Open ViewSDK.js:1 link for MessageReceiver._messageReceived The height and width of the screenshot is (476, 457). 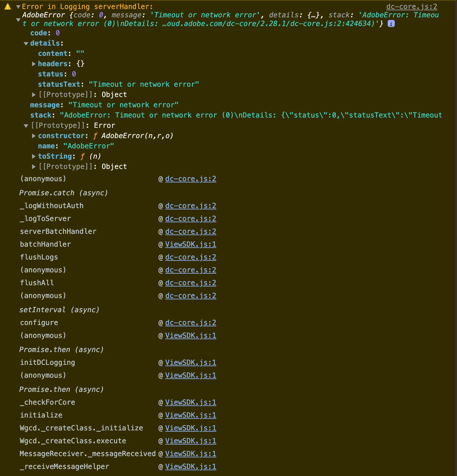tap(191, 454)
